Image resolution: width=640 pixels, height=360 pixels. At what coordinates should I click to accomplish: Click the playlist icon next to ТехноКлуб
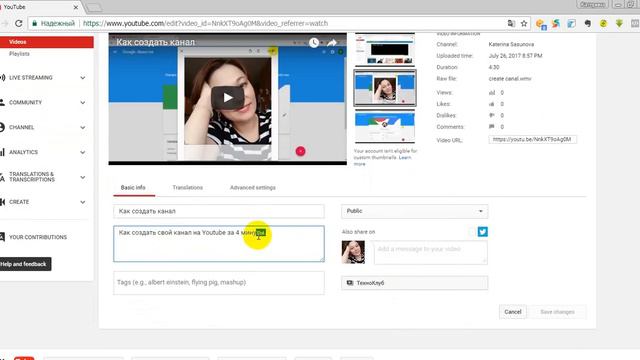[350, 282]
